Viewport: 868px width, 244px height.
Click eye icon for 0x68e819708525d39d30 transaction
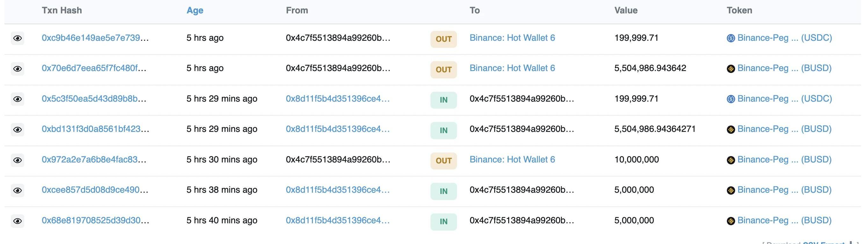pos(18,221)
